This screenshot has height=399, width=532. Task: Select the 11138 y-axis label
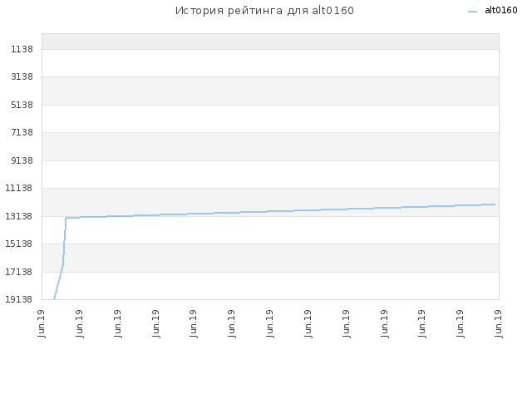pyautogui.click(x=19, y=189)
